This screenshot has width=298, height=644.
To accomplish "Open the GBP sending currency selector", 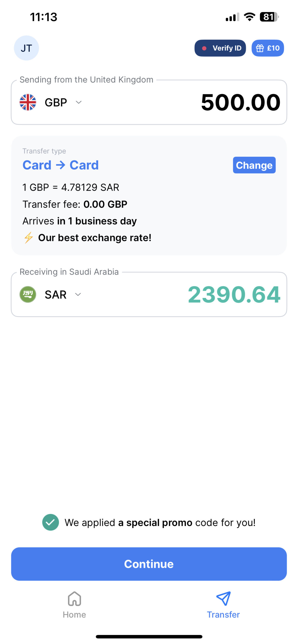I will tap(56, 102).
